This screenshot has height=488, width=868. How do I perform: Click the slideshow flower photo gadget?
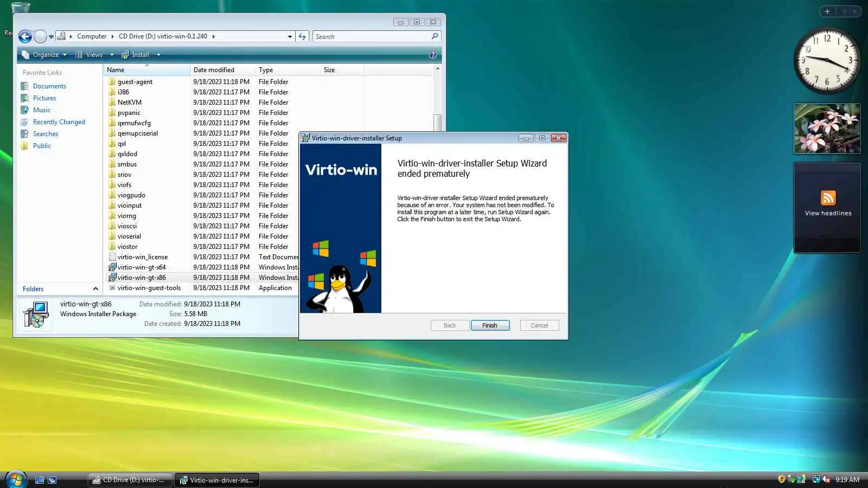(827, 129)
